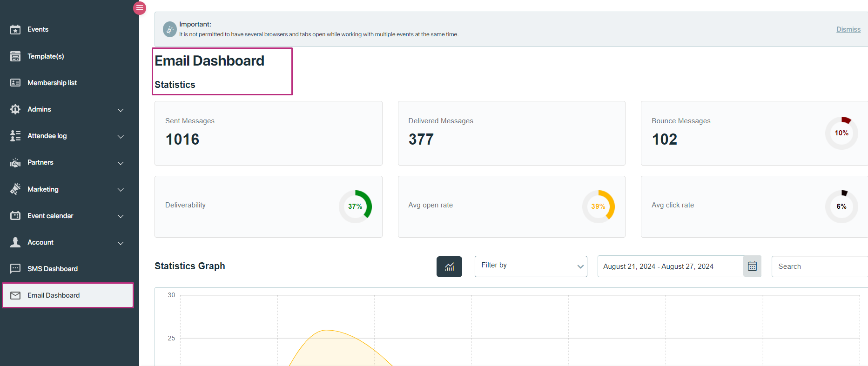The height and width of the screenshot is (366, 868).
Task: Open the Events menu item
Action: pos(38,29)
